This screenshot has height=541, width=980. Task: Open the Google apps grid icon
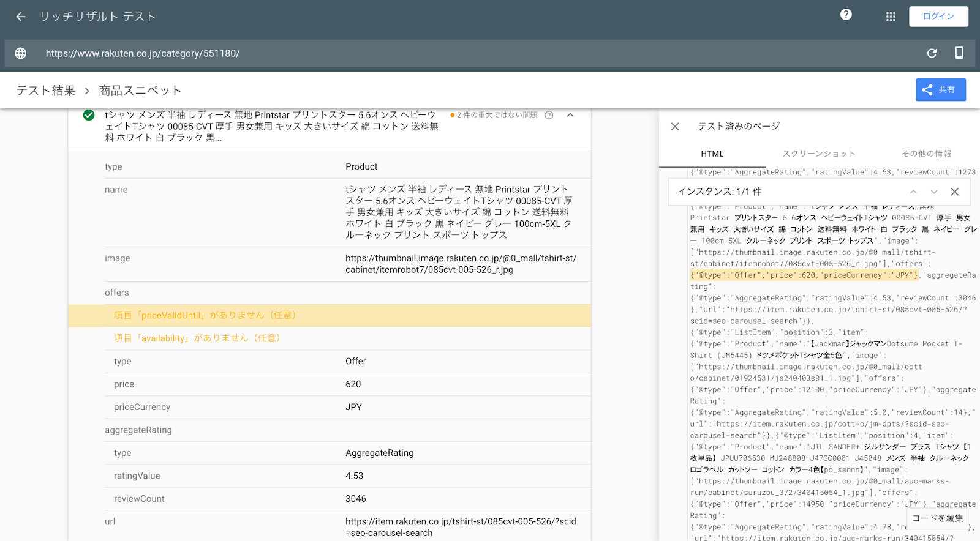891,17
